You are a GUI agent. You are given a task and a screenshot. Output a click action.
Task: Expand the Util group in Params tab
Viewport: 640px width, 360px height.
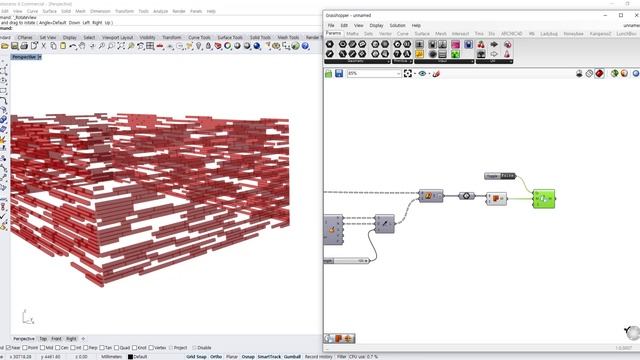511,61
